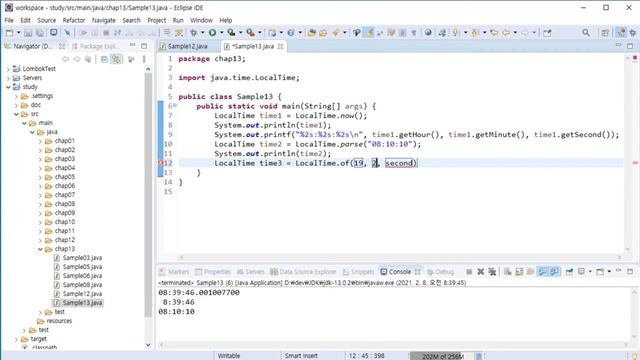Click the Coverage run toolbar icon

click(x=231, y=33)
